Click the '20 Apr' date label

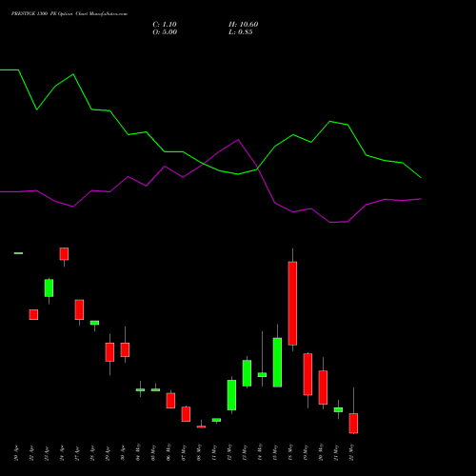pos(16,453)
